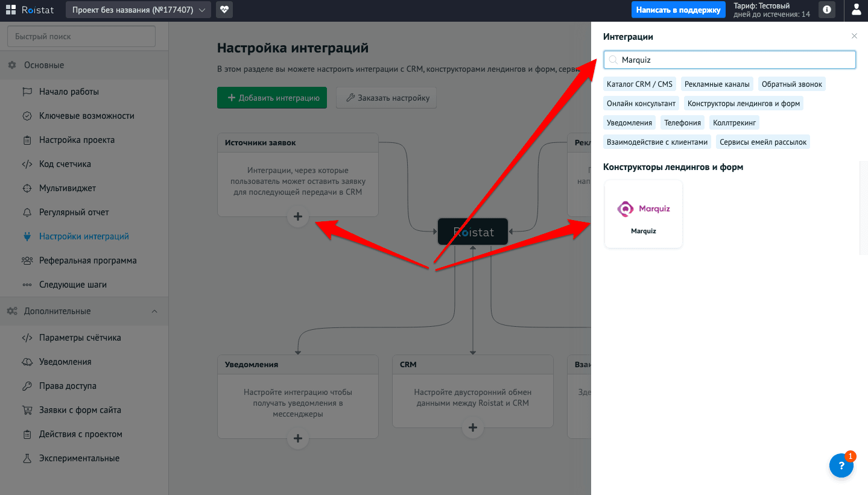Screen dimensions: 868x495
Task: Filter by Сервисы емейл рассылок tag
Action: pos(762,142)
